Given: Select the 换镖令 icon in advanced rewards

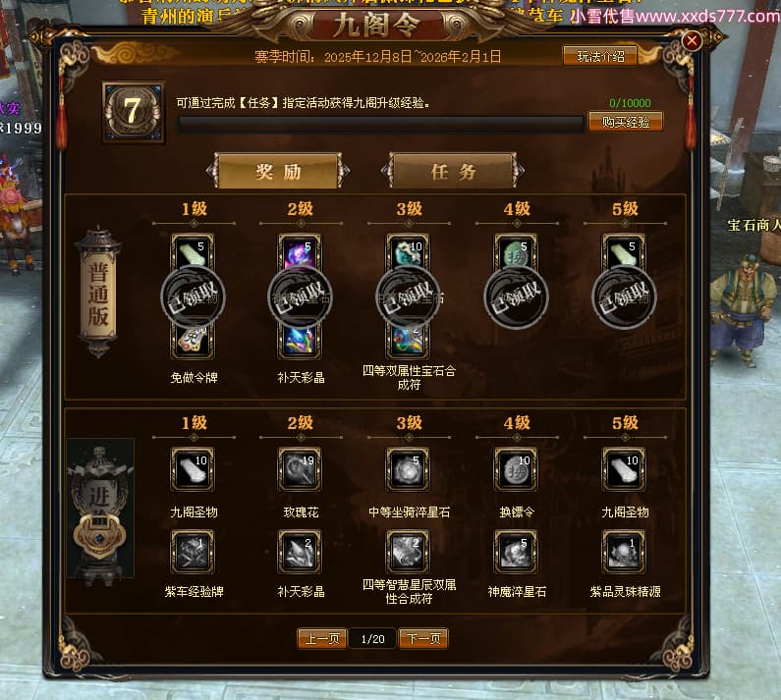Looking at the screenshot, I should 516,469.
